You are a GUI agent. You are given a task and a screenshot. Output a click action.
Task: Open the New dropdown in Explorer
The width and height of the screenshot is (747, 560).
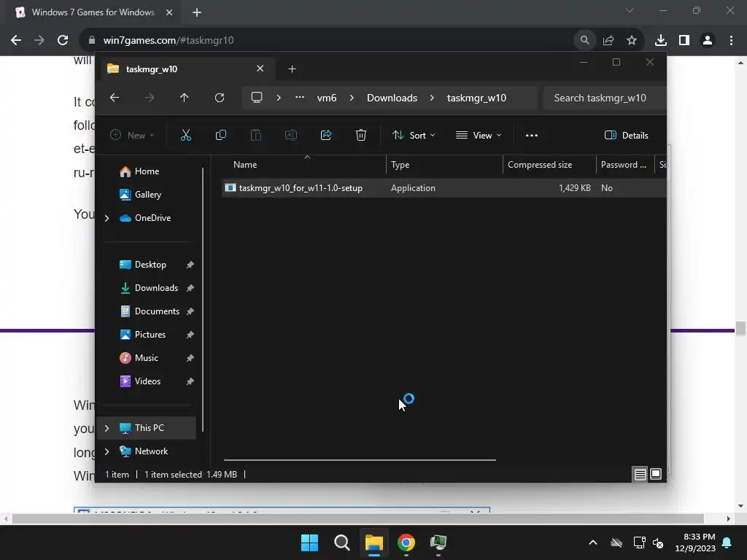(x=132, y=135)
